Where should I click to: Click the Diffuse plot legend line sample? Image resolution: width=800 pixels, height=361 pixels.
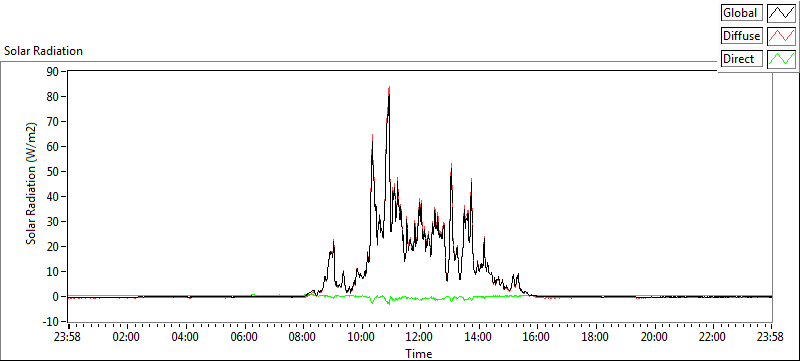pos(781,36)
